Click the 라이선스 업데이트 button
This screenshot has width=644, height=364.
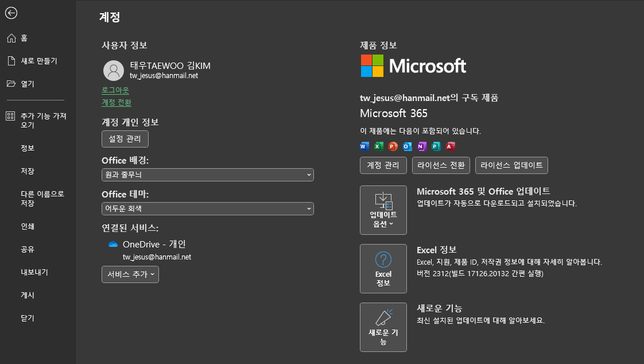(x=512, y=165)
